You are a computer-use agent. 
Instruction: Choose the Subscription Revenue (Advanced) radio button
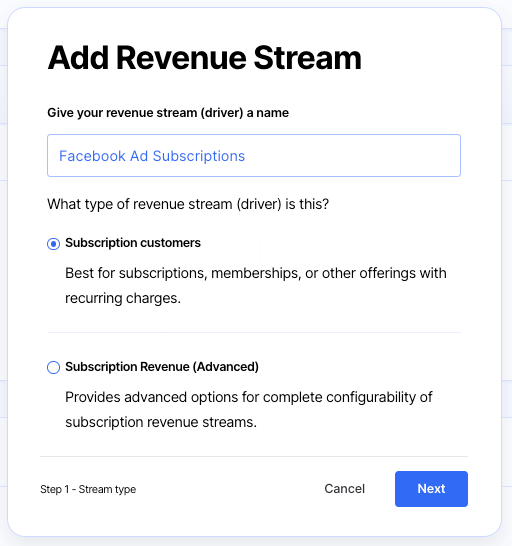point(53,367)
